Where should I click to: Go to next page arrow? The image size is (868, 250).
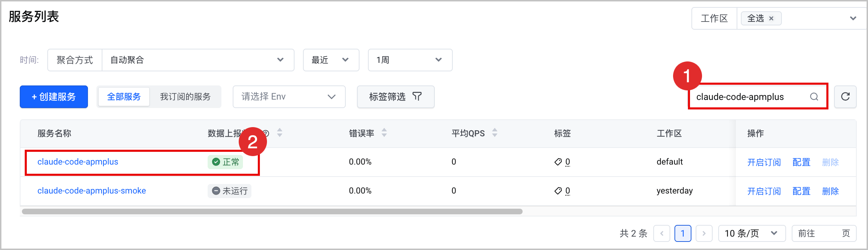[x=704, y=233]
